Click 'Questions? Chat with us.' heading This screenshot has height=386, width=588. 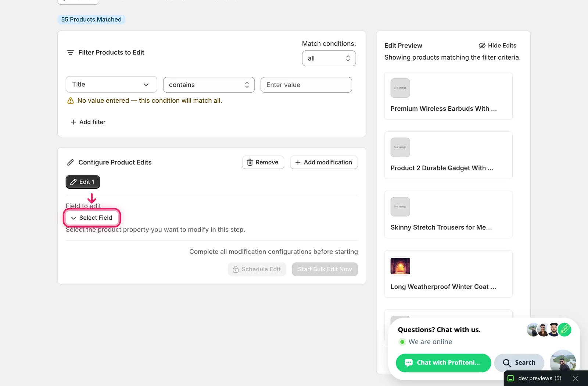439,330
